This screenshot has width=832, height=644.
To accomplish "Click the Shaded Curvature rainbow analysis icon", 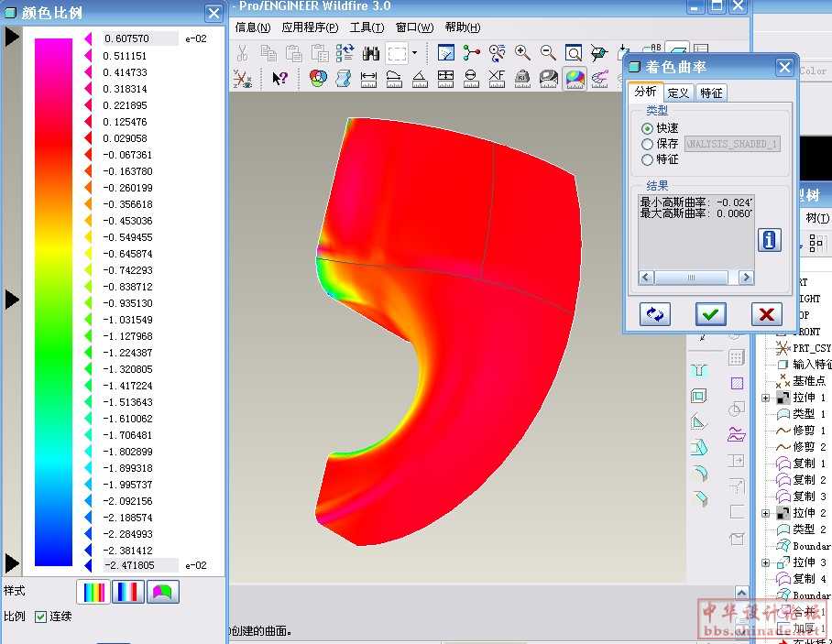I will 575,79.
